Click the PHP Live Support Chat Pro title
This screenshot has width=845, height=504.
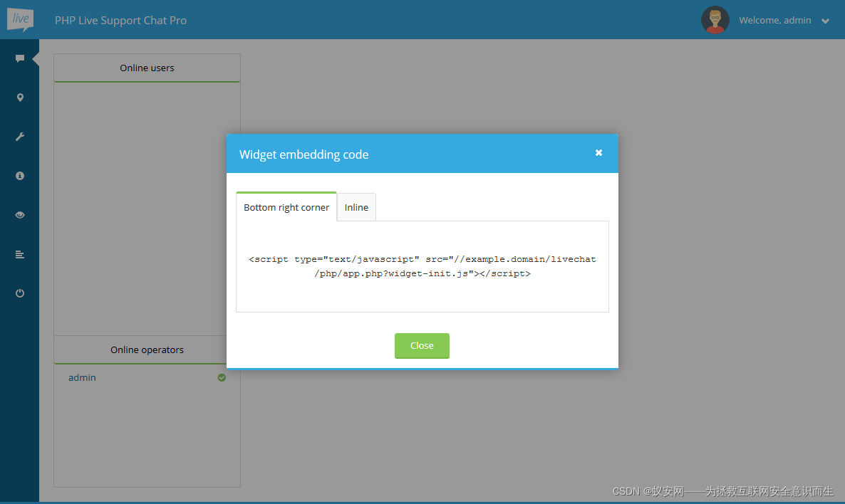point(120,21)
